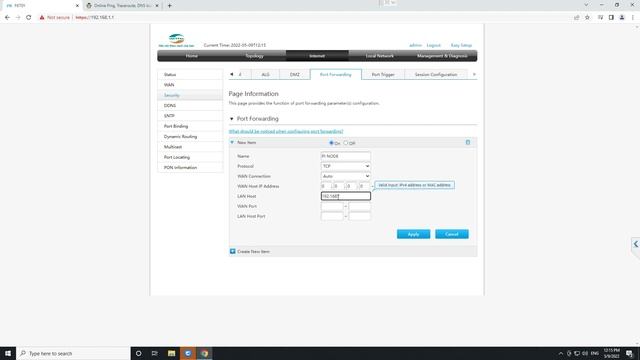Screen dimensions: 640x360
Task: Open a new browser tab with plus
Action: click(169, 6)
